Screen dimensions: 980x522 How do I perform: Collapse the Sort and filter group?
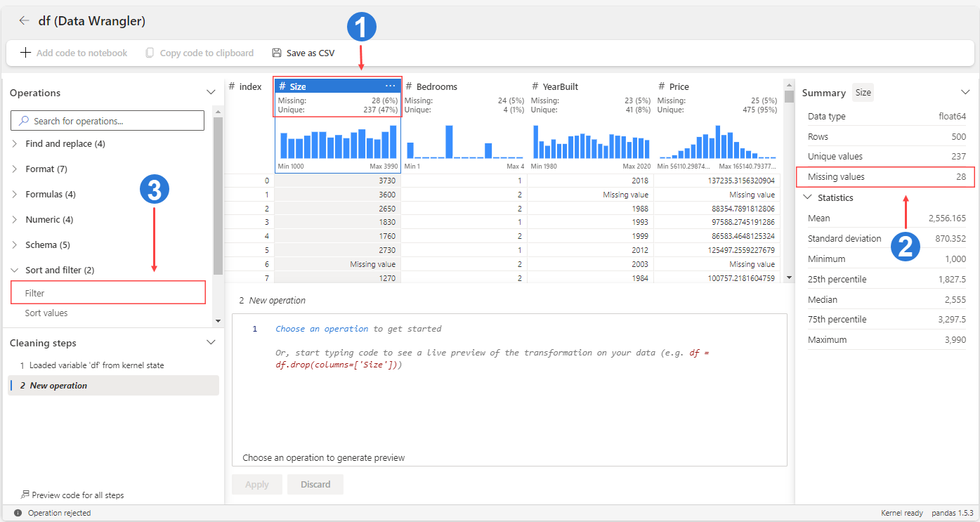pyautogui.click(x=15, y=270)
